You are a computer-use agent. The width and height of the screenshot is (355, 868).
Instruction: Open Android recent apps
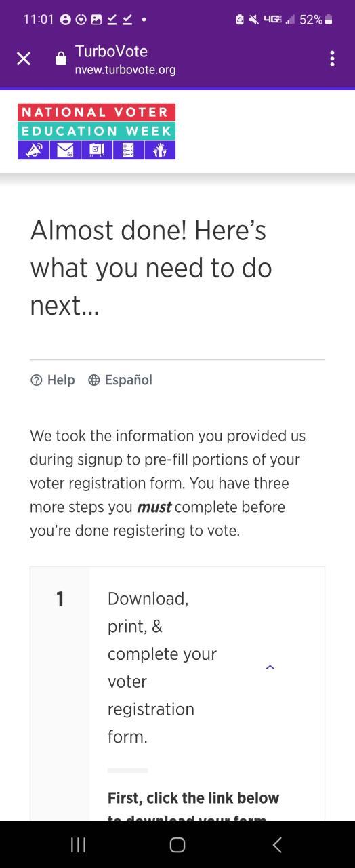(79, 844)
